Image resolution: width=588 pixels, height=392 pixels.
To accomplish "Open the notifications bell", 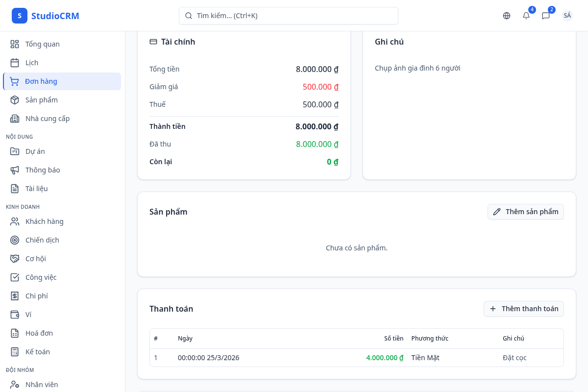I will click(x=526, y=16).
